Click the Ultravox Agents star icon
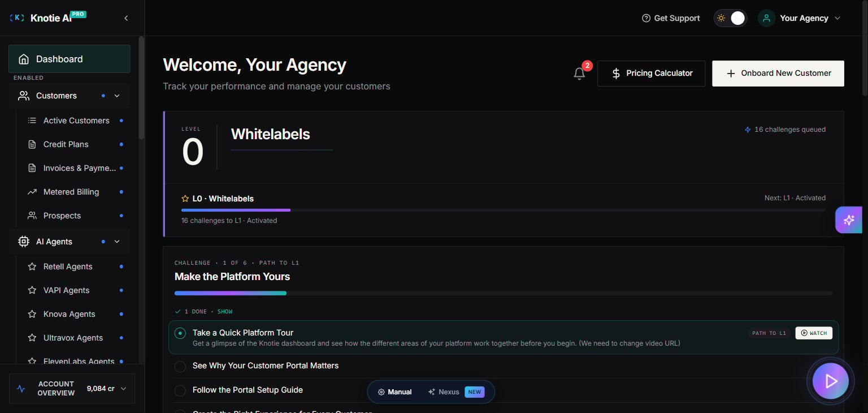Viewport: 868px width, 413px height. [32, 338]
